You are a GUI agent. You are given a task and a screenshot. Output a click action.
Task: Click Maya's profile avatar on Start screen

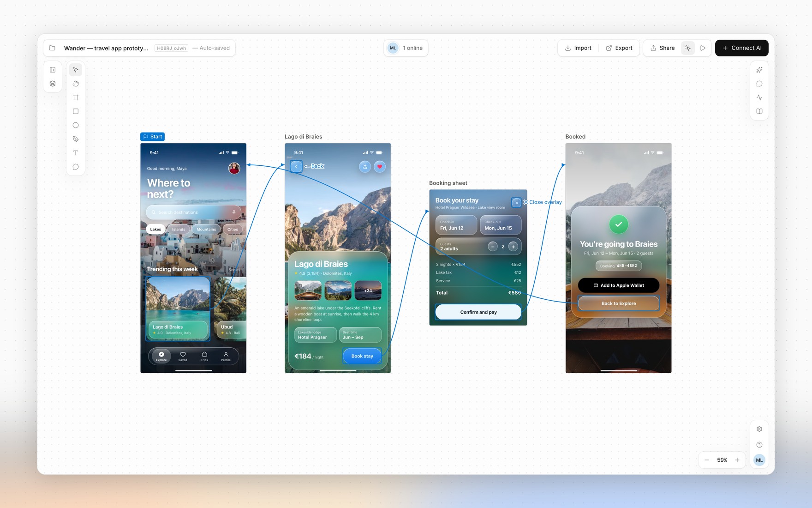click(x=234, y=168)
